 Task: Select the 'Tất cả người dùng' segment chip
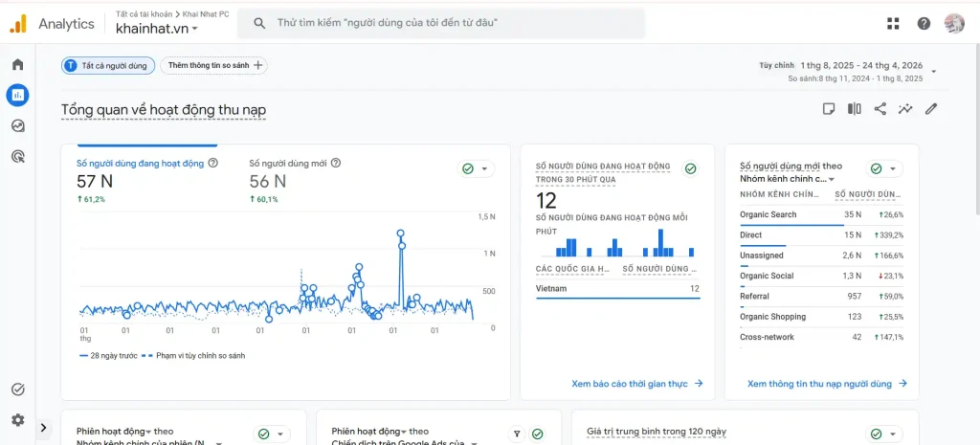pyautogui.click(x=108, y=65)
